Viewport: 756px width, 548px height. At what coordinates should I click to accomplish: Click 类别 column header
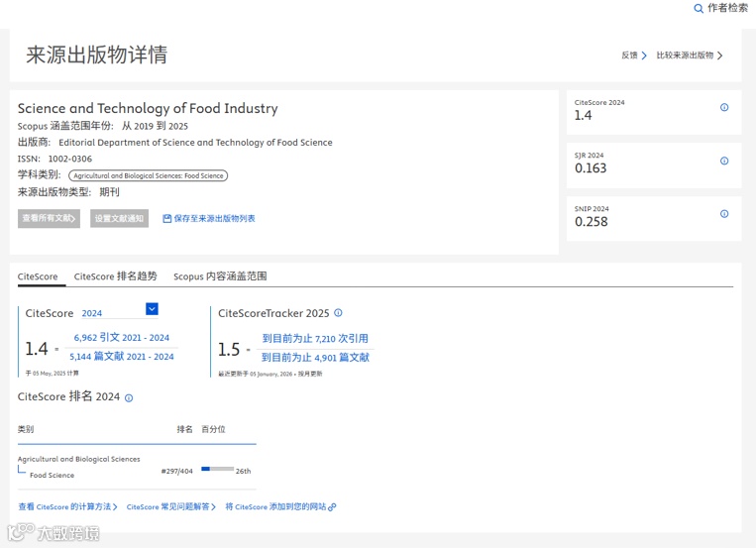pyautogui.click(x=26, y=429)
